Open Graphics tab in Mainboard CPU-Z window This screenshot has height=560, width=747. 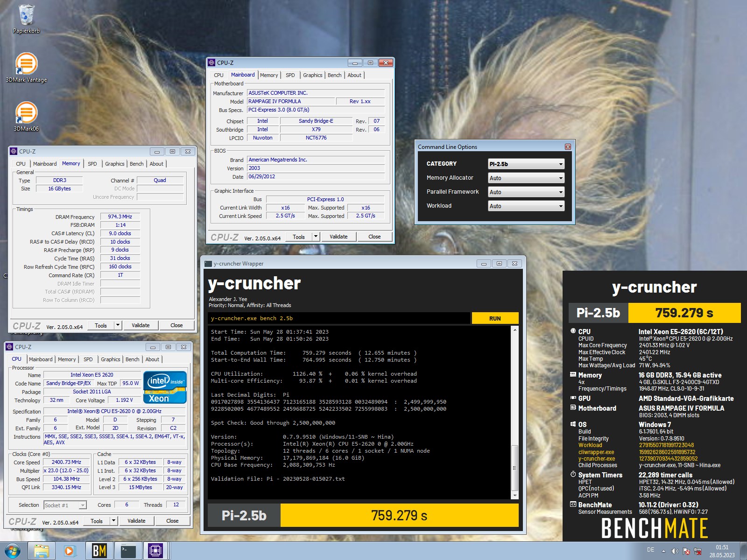(312, 75)
